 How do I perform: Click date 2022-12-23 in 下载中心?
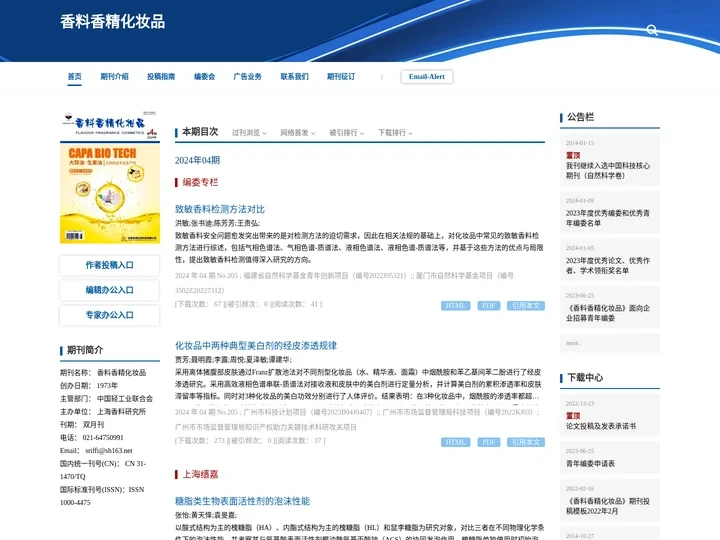[579, 403]
